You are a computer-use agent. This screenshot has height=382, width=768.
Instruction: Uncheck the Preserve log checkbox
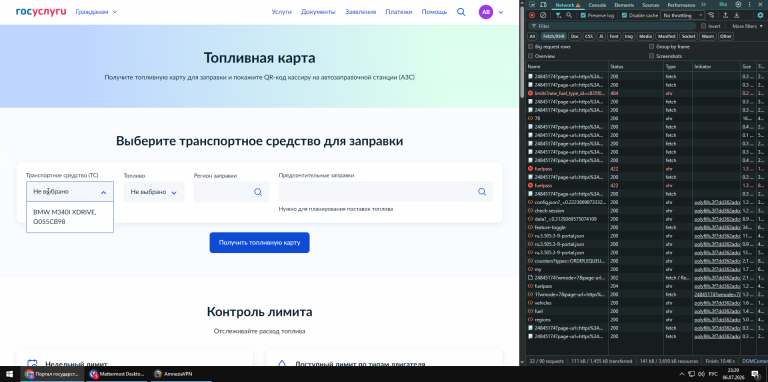[x=583, y=15]
